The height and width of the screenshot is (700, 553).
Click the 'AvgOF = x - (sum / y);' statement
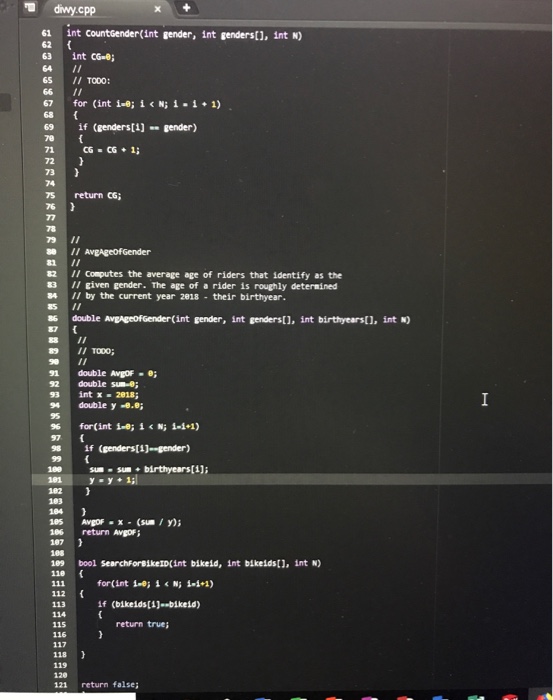coord(131,522)
